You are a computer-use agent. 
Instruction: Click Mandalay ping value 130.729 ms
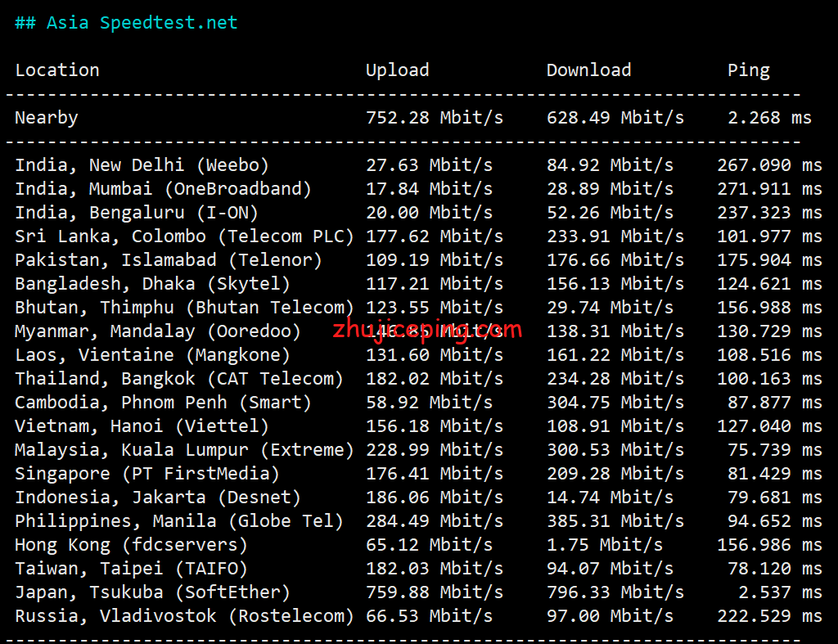[x=769, y=331]
